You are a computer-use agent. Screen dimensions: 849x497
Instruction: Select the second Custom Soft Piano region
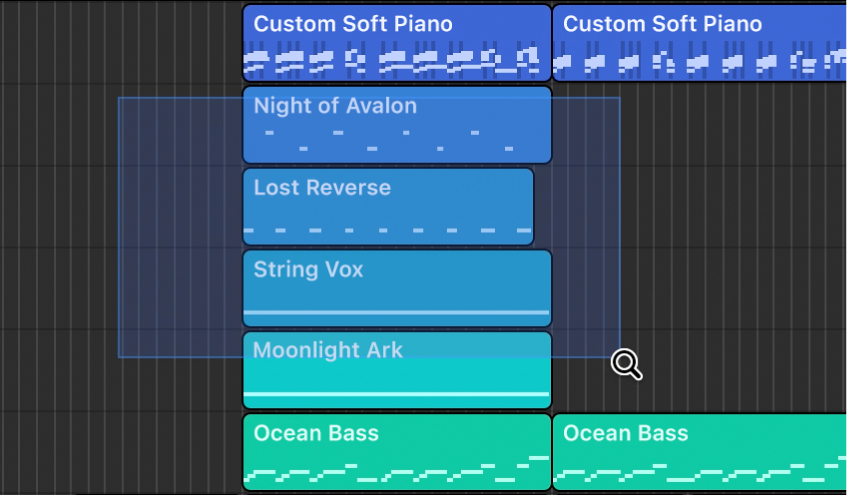tap(700, 43)
